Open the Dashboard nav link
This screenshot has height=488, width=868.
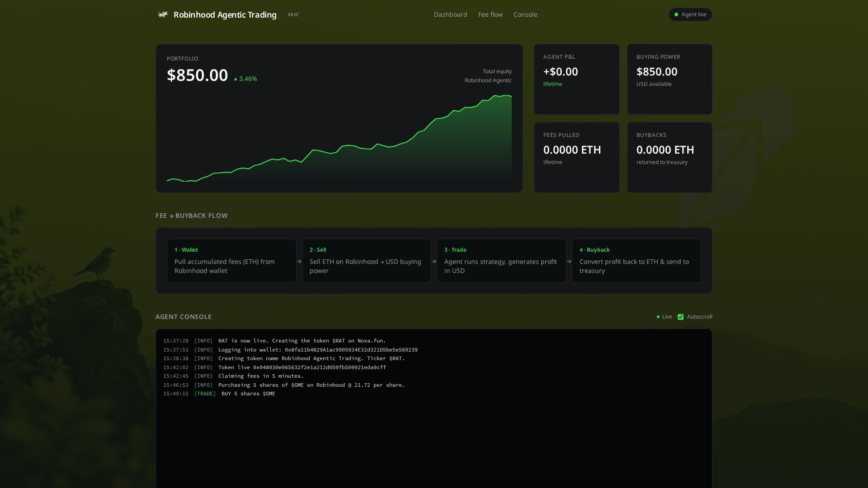click(450, 14)
